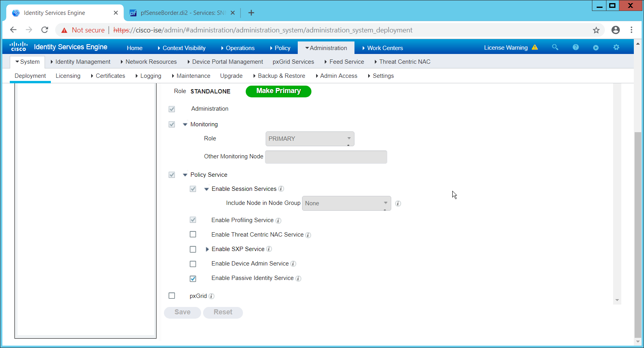Image resolution: width=644 pixels, height=348 pixels.
Task: Click the Reset button
Action: 223,312
